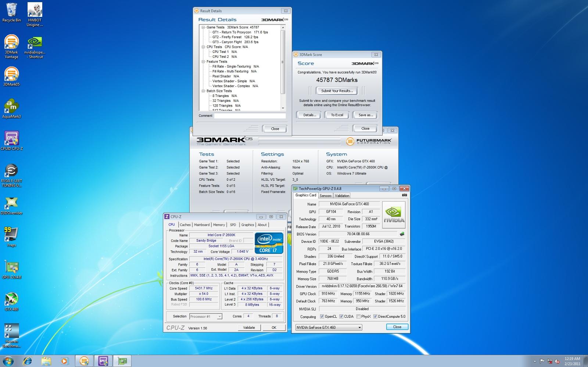Viewport: 588px width, 367px height.
Task: Switch to Mainboard tab in CPU-Z
Action: [x=202, y=225]
